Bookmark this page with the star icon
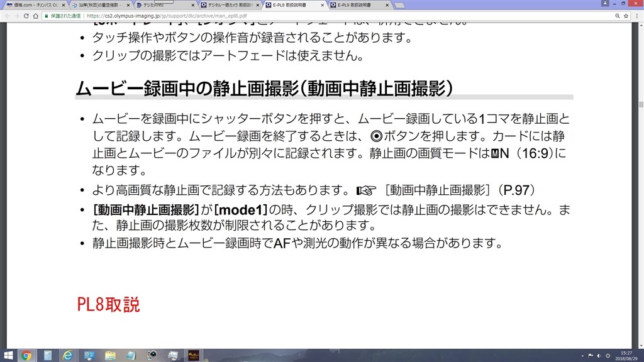Viewport: 644px width, 362px height. (626, 16)
